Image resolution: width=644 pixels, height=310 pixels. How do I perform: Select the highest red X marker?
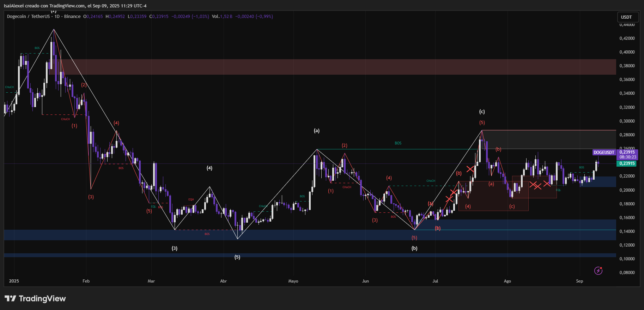[470, 169]
